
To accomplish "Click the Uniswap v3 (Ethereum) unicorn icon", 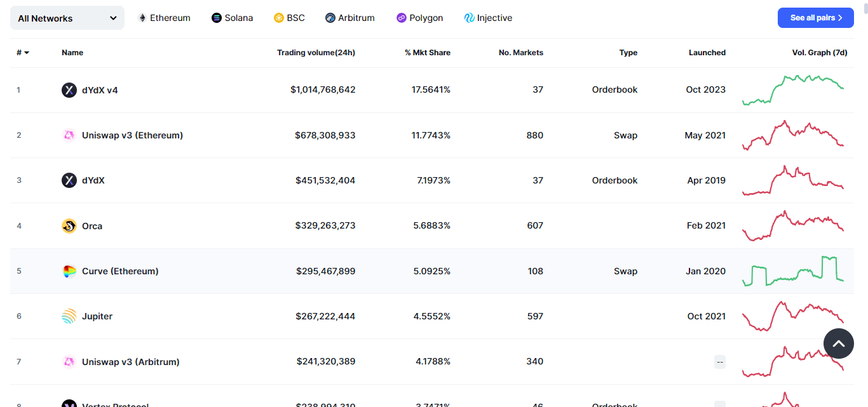I will coord(69,135).
